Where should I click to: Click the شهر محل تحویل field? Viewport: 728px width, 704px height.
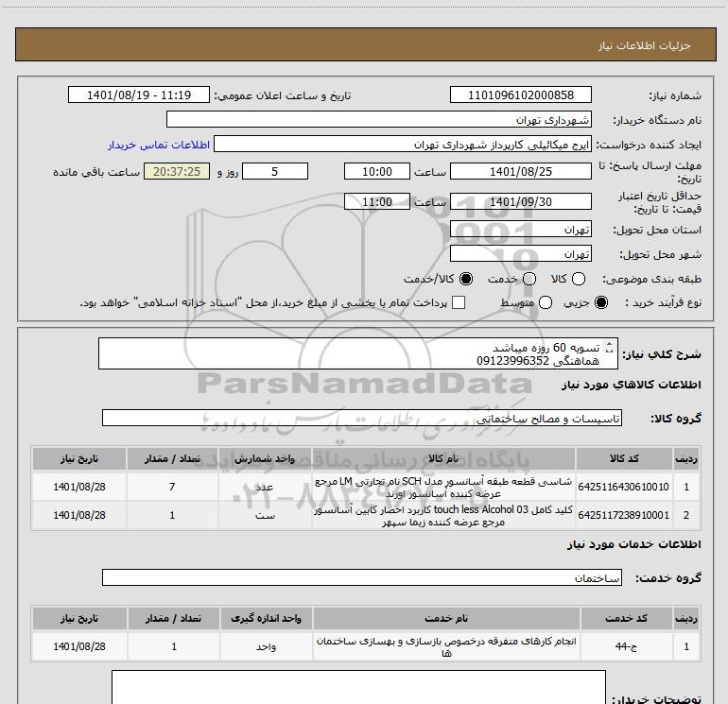point(520,253)
